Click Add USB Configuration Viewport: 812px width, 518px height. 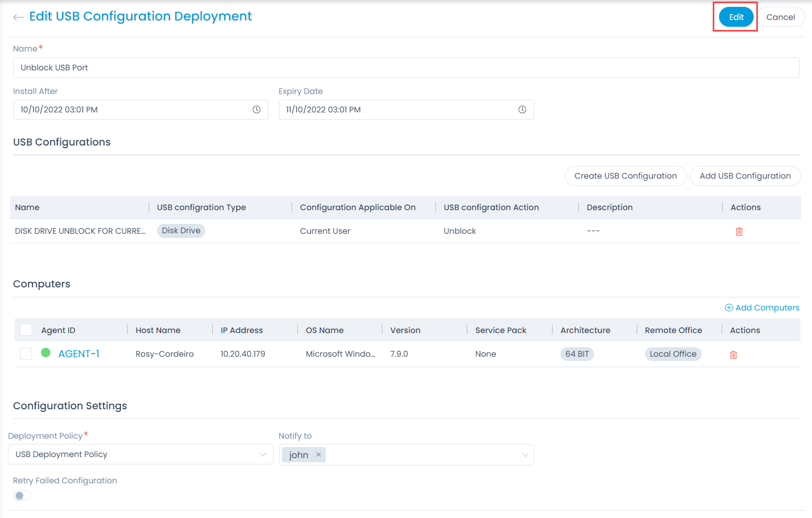tap(745, 175)
